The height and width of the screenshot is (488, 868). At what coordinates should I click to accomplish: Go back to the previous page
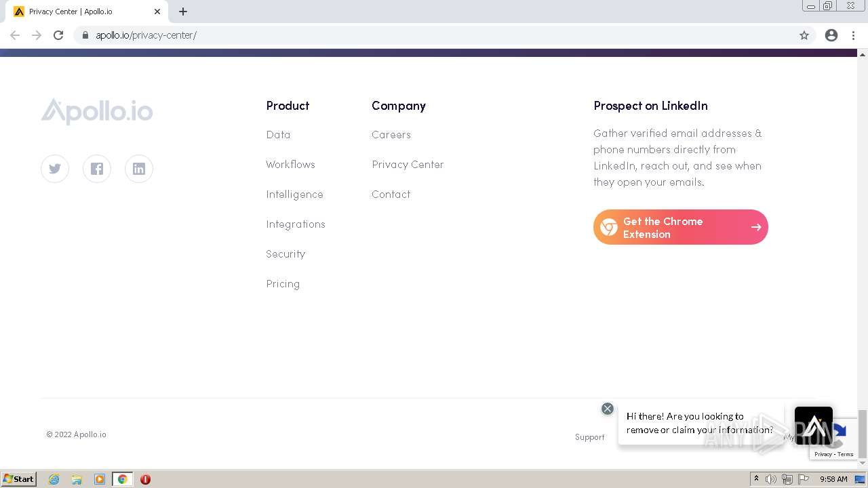pyautogui.click(x=15, y=35)
